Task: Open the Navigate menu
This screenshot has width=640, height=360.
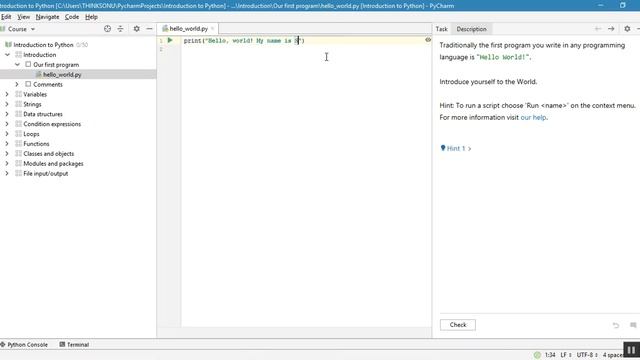Action: coord(47,17)
